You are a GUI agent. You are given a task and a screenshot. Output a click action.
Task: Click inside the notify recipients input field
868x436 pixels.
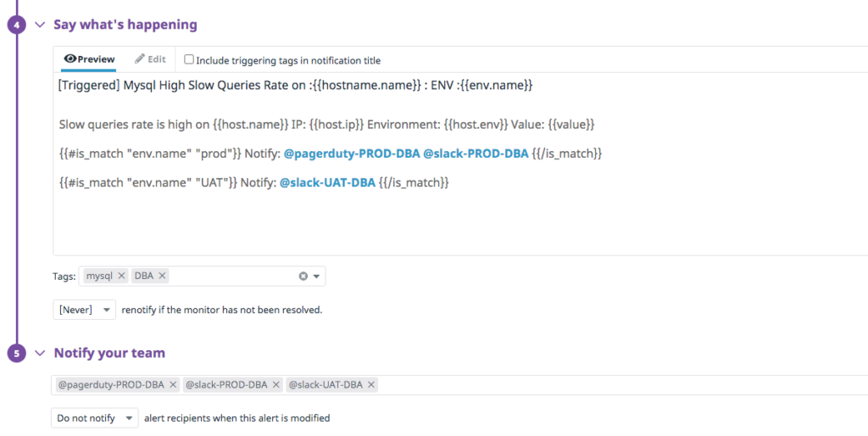(620, 385)
